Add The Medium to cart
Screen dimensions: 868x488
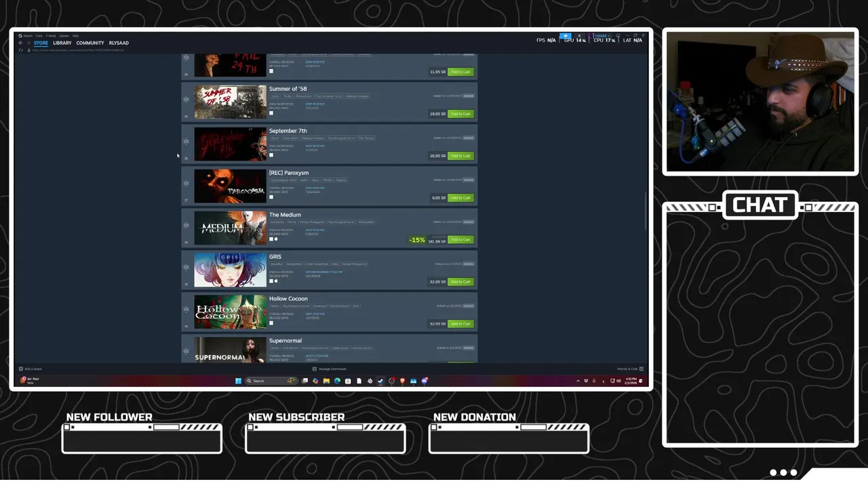pyautogui.click(x=460, y=239)
